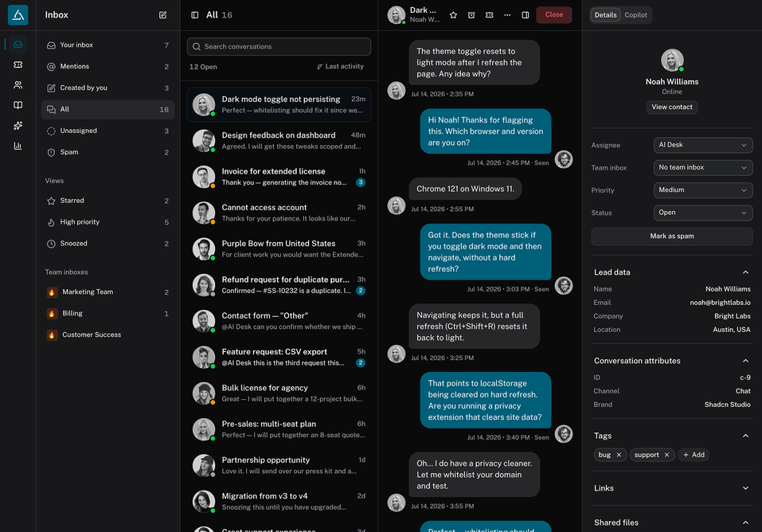
Task: Open Dark mode toggle not persisting conversation
Action: tap(279, 104)
